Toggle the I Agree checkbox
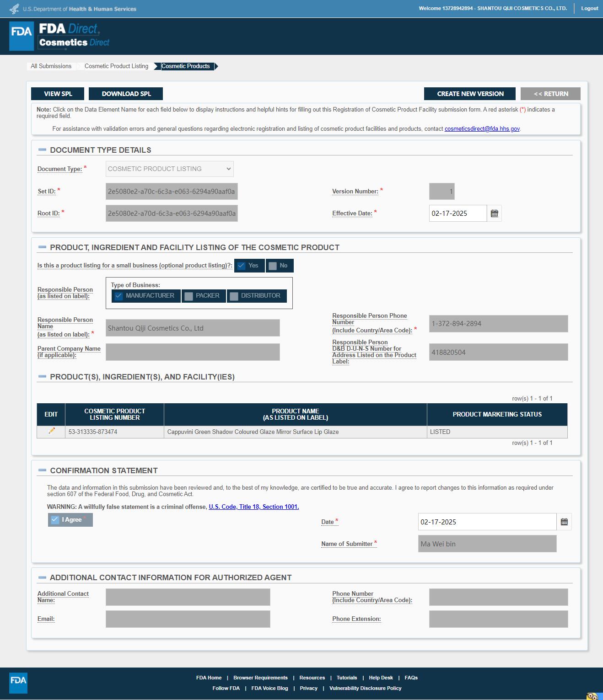 pyautogui.click(x=55, y=520)
